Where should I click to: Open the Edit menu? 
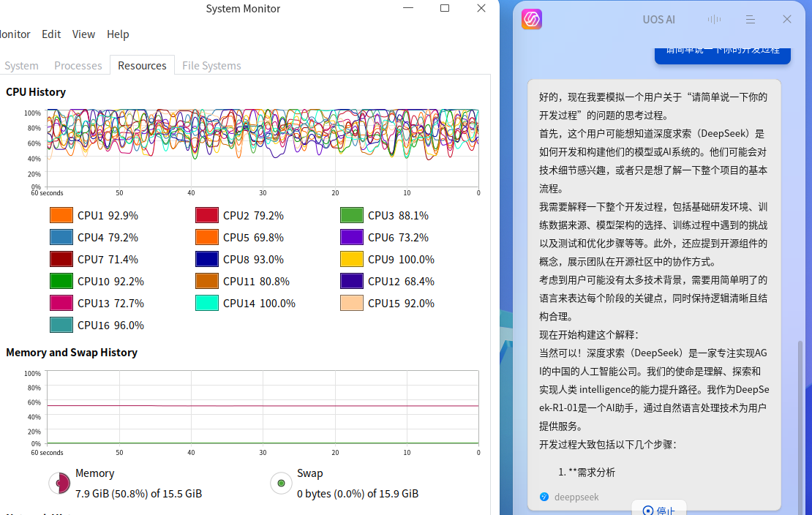point(51,34)
